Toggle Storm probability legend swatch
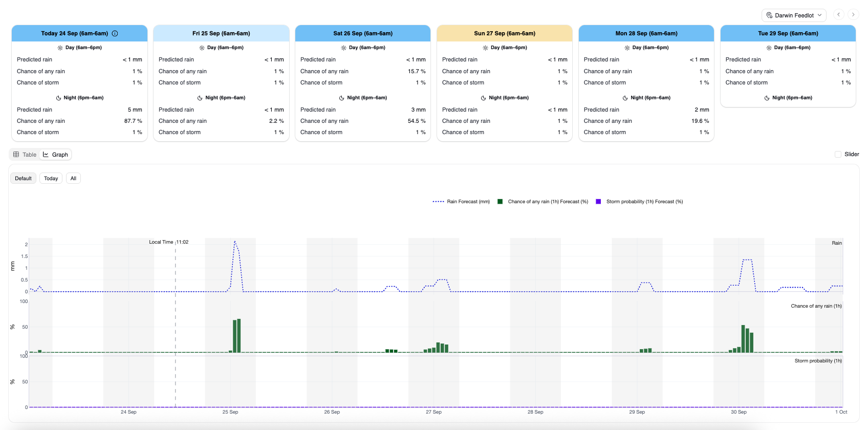This screenshot has width=868, height=430. coord(598,202)
